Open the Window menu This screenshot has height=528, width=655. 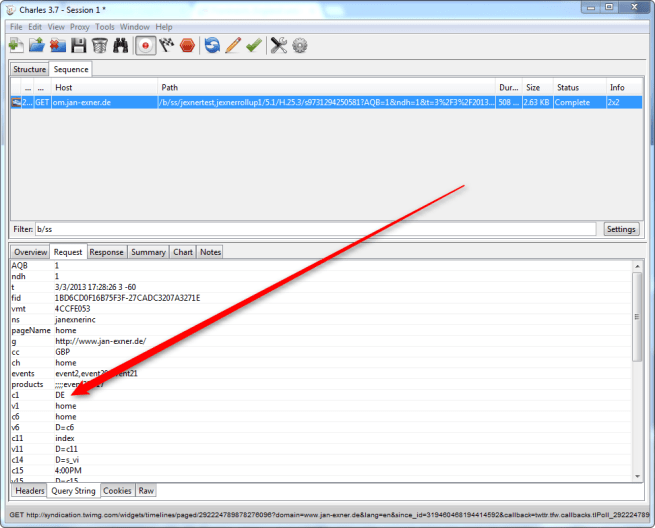pos(135,27)
